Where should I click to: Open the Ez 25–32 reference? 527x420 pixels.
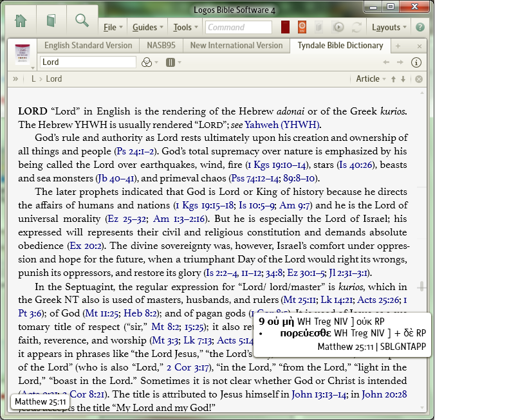[x=126, y=219]
